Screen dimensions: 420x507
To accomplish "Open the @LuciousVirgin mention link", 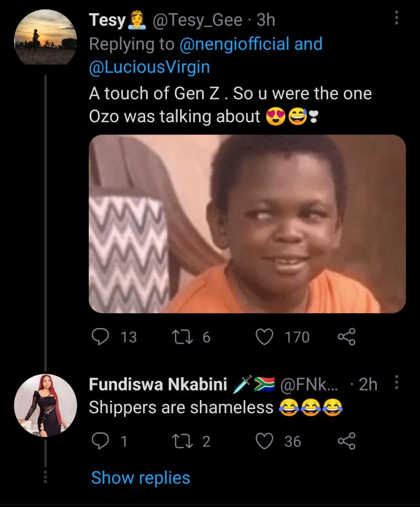I will coord(149,67).
